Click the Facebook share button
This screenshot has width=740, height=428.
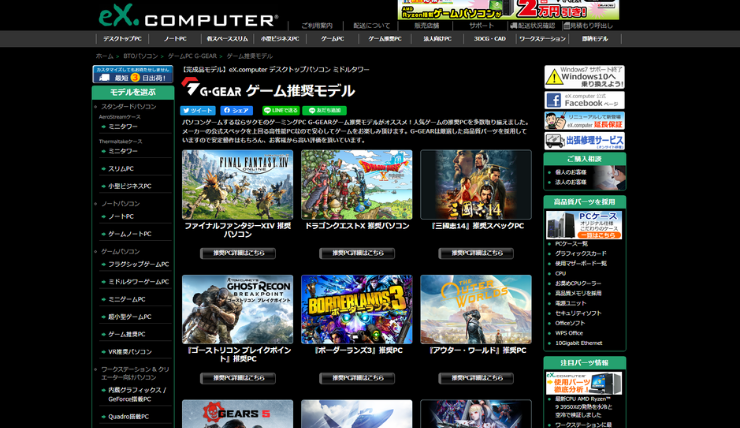[237, 111]
